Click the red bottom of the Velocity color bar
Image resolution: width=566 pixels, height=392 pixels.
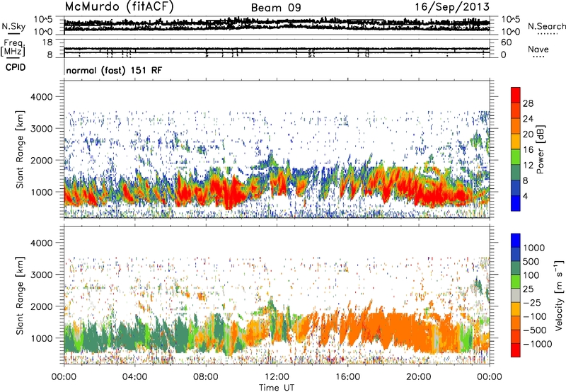click(516, 350)
